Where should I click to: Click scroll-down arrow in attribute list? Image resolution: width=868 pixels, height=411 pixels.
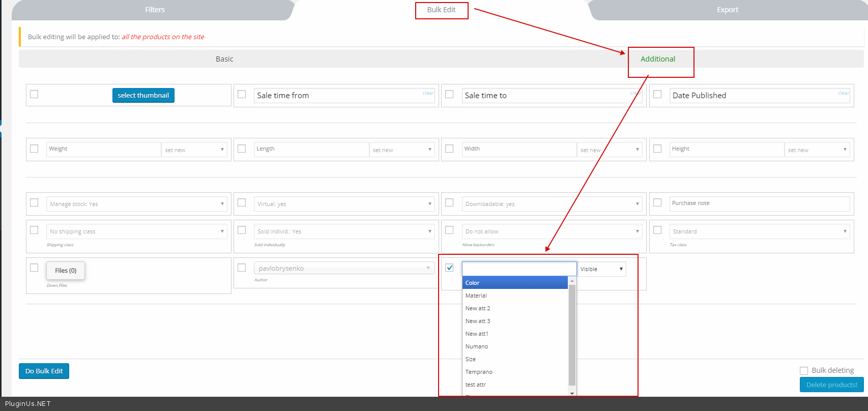pyautogui.click(x=572, y=393)
